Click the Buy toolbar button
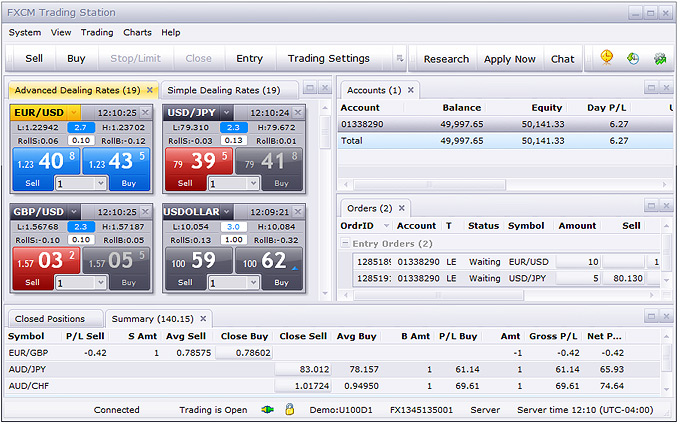The width and height of the screenshot is (680, 424). (76, 59)
